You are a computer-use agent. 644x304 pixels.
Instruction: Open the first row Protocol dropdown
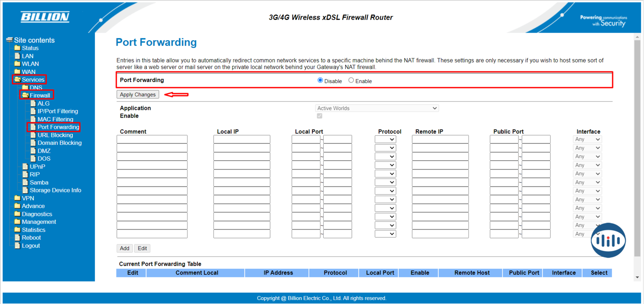point(385,139)
